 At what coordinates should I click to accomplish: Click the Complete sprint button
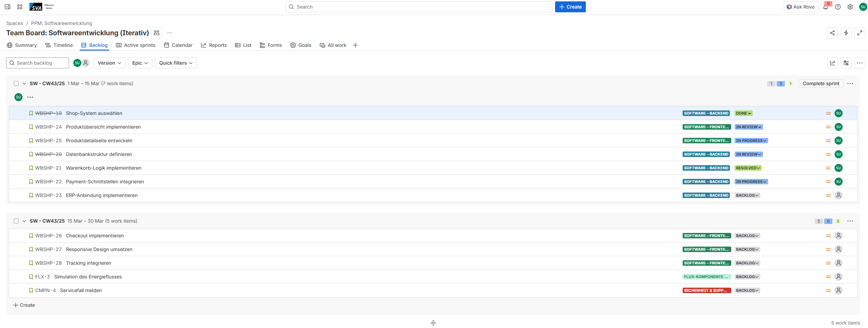(x=821, y=83)
